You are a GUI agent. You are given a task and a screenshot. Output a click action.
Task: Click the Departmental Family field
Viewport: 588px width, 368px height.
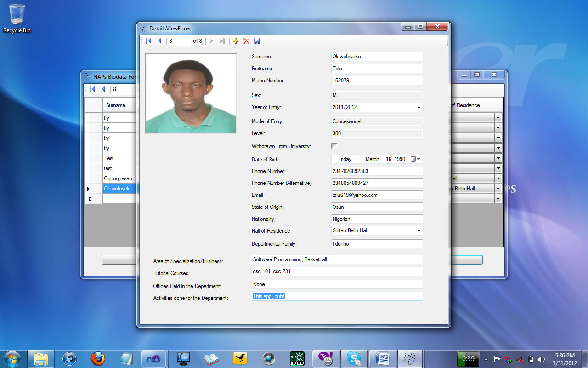coord(377,244)
